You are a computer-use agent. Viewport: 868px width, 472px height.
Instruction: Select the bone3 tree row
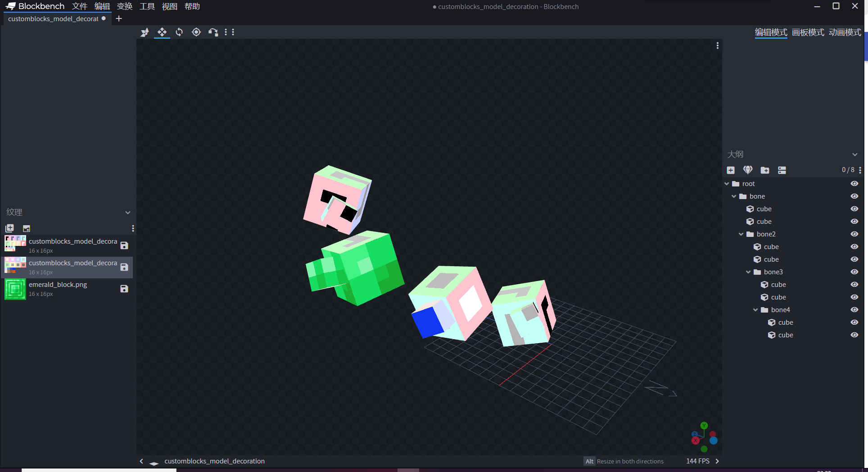click(793, 272)
